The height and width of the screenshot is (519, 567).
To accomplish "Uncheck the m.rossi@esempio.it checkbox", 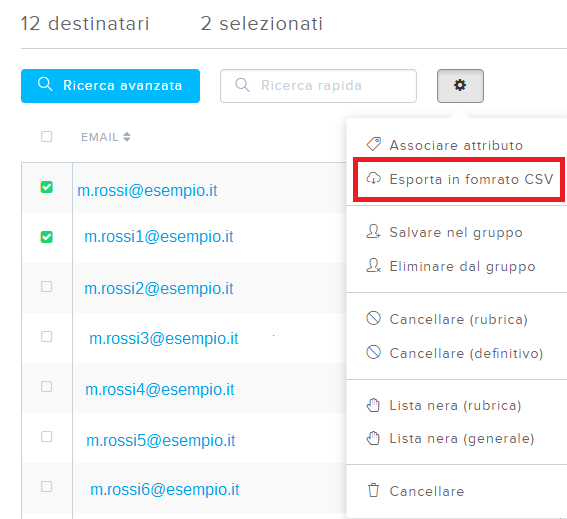I will [47, 187].
